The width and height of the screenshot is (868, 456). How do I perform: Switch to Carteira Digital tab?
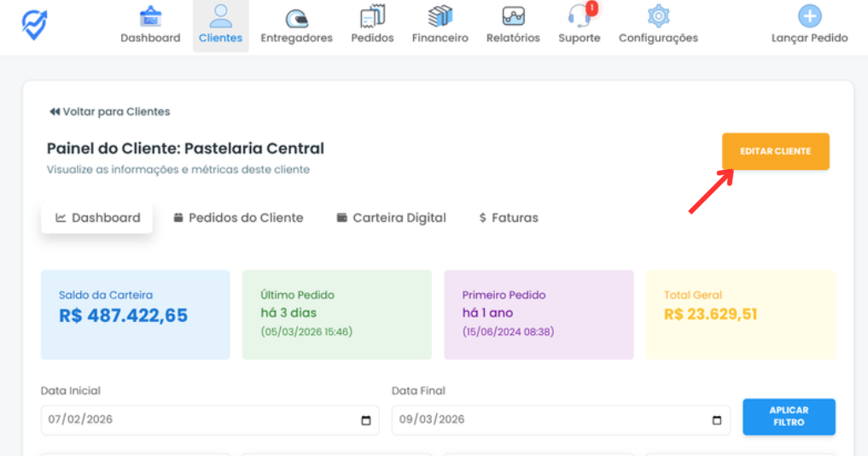tap(391, 218)
